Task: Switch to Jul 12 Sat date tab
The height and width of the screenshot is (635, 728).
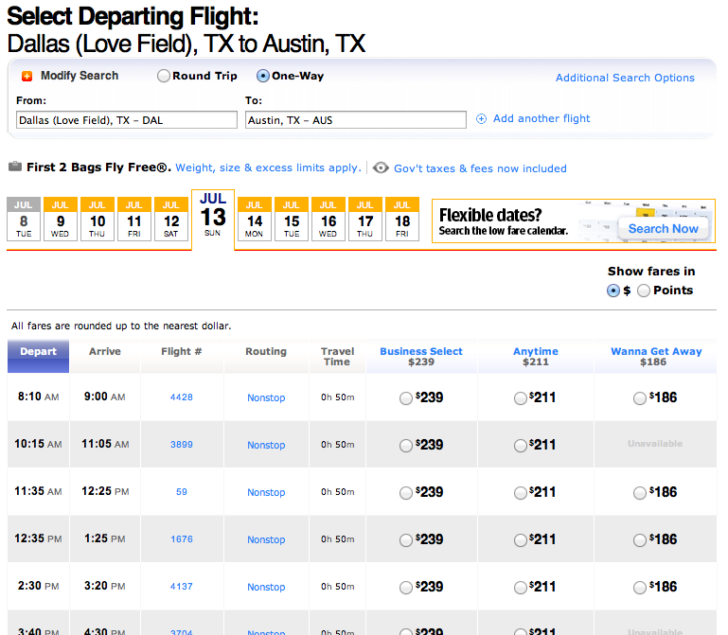Action: tap(171, 219)
